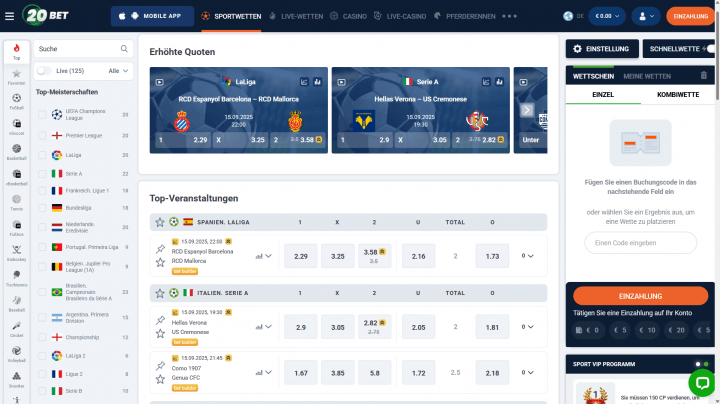Open more menu three dots in navbar
Screen dimensions: 720x404
pyautogui.click(x=509, y=16)
